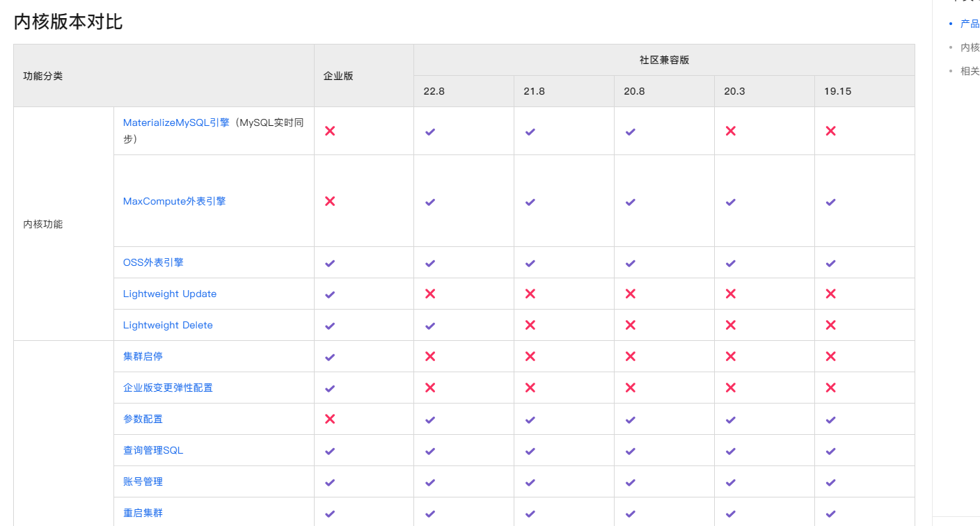Open the 集群启停 link
Screen dimensions: 980x526
(143, 356)
